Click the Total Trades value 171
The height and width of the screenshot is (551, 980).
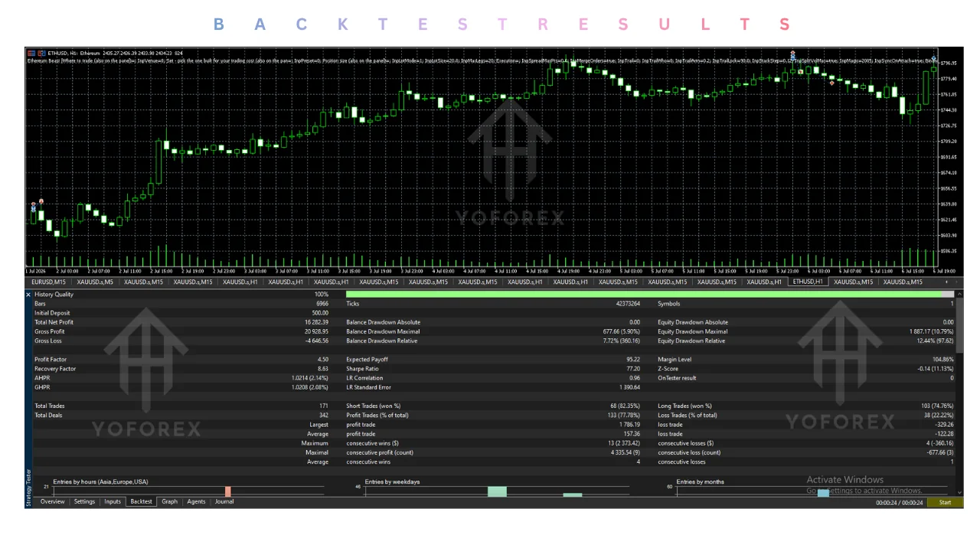323,406
